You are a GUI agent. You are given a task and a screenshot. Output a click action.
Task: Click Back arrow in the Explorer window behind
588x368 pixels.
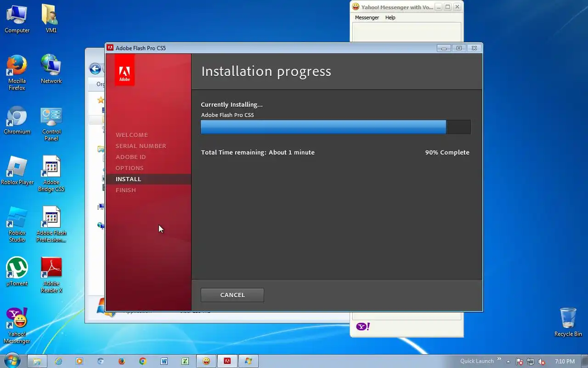point(95,69)
